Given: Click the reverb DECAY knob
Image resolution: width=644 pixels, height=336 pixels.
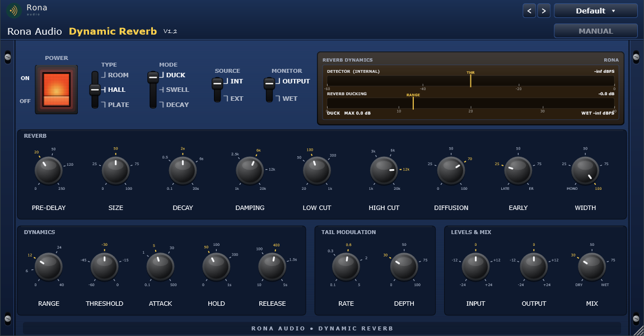Looking at the screenshot, I should coord(183,170).
